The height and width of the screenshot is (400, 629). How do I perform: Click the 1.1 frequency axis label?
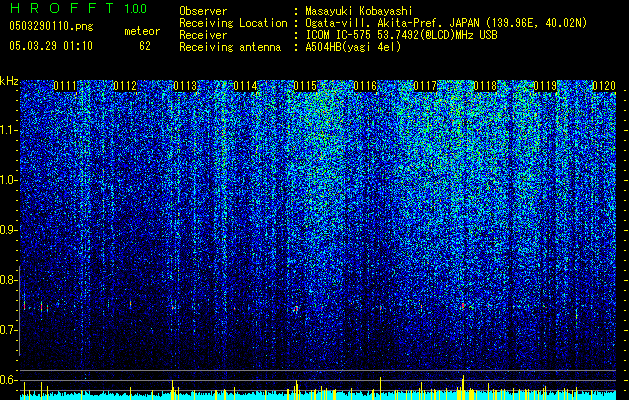coord(9,130)
